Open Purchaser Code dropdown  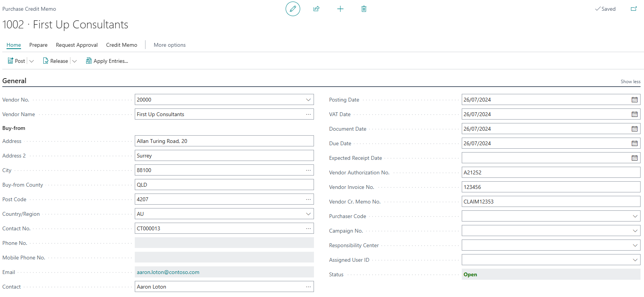tap(635, 216)
